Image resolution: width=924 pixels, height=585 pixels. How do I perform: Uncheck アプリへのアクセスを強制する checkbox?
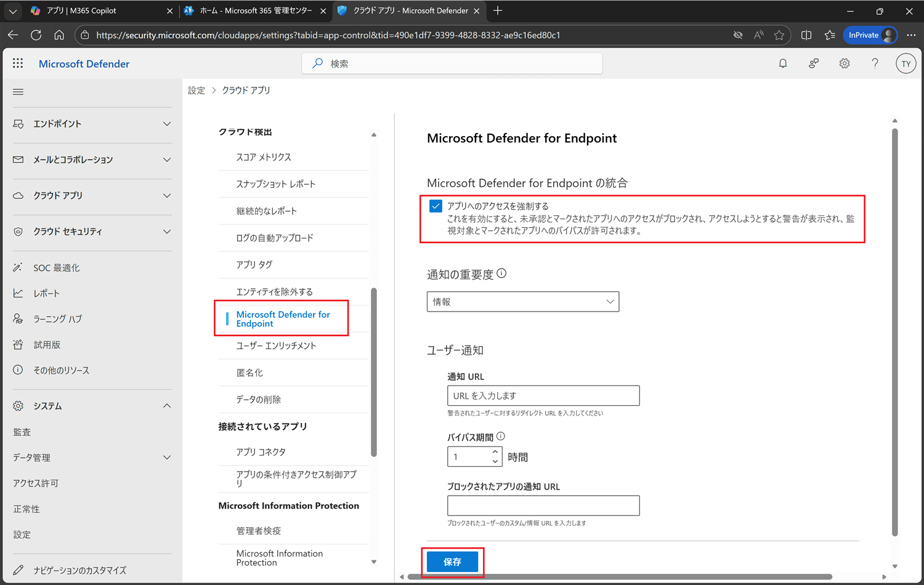point(436,206)
